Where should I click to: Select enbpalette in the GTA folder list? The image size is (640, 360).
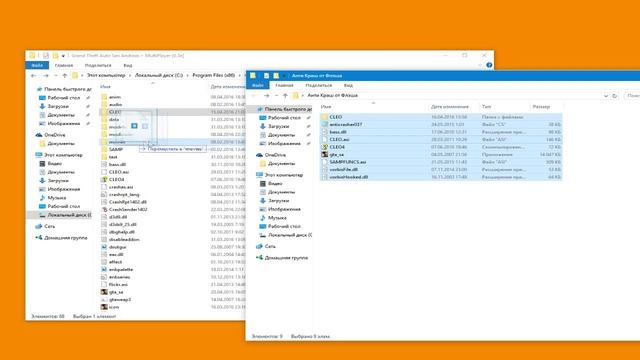click(x=120, y=270)
